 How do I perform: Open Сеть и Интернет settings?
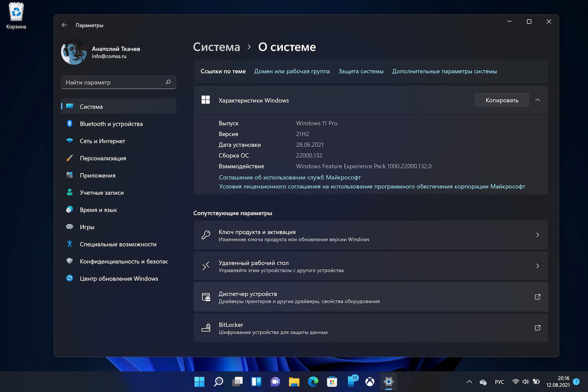[102, 141]
